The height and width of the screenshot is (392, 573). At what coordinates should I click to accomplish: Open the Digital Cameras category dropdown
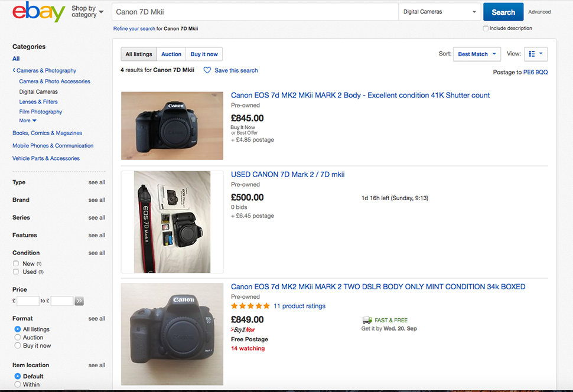(439, 11)
